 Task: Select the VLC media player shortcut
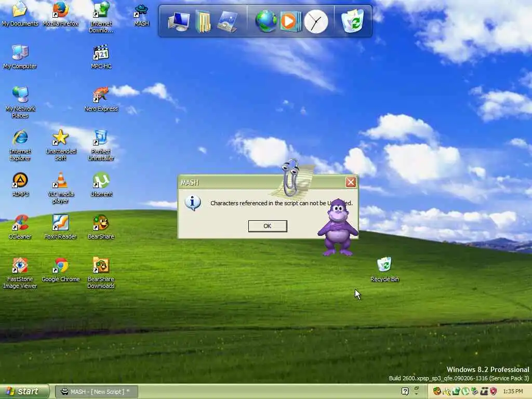click(x=60, y=188)
